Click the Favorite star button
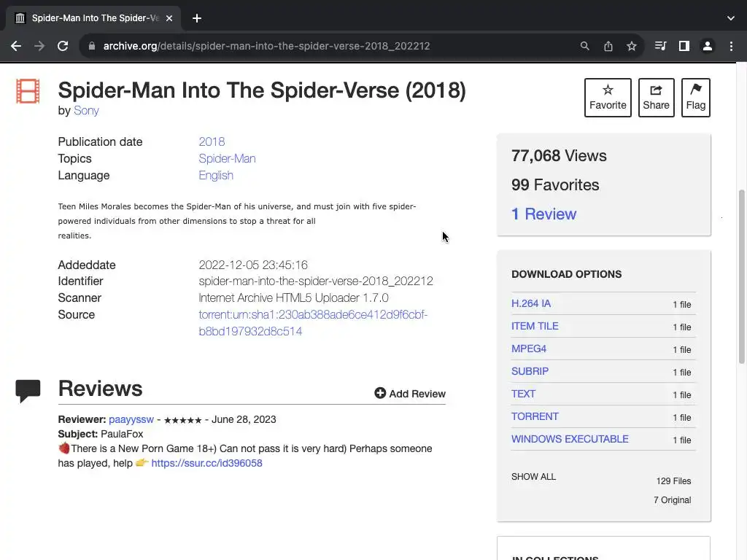The height and width of the screenshot is (560, 747). [608, 98]
